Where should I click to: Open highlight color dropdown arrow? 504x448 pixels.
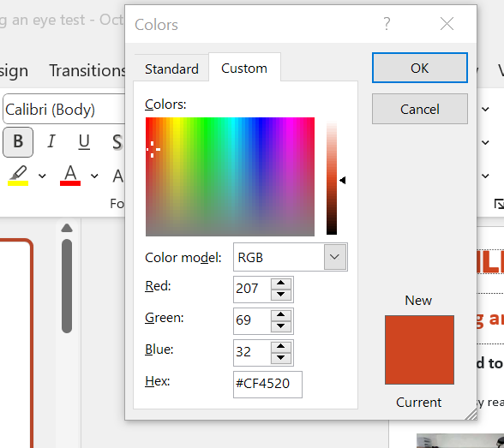click(42, 176)
